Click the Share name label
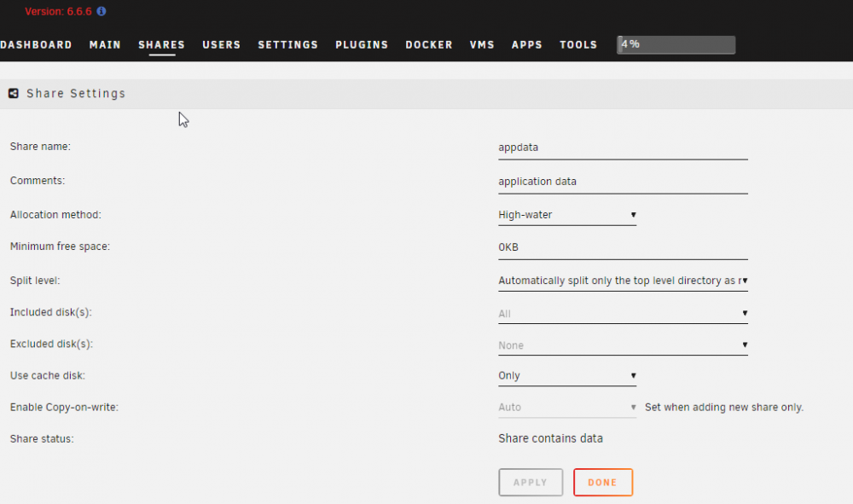This screenshot has height=504, width=853. [40, 146]
